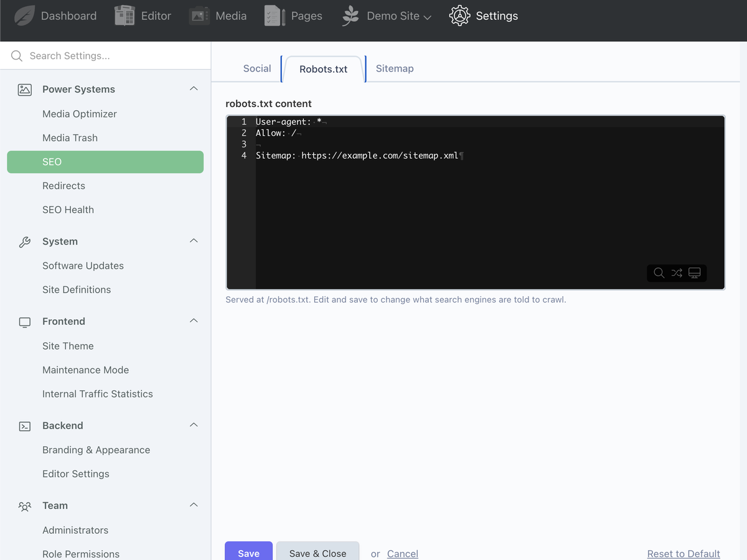747x560 pixels.
Task: Click the Team people icon
Action: [25, 506]
